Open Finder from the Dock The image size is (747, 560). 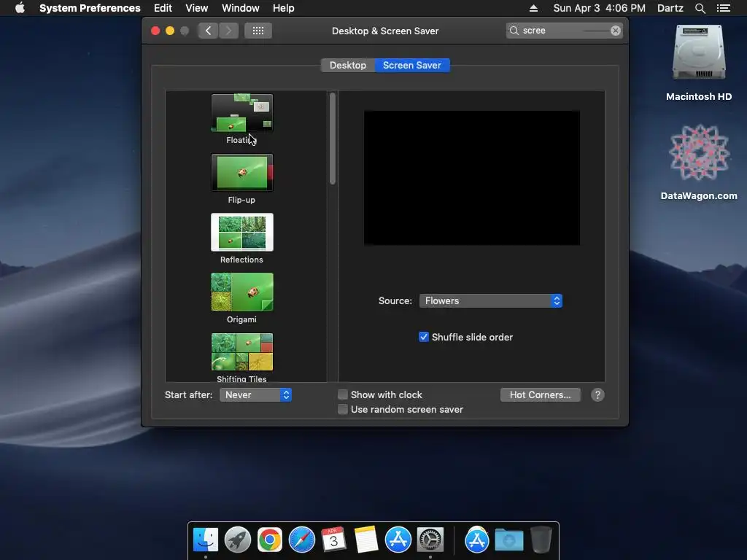(206, 540)
